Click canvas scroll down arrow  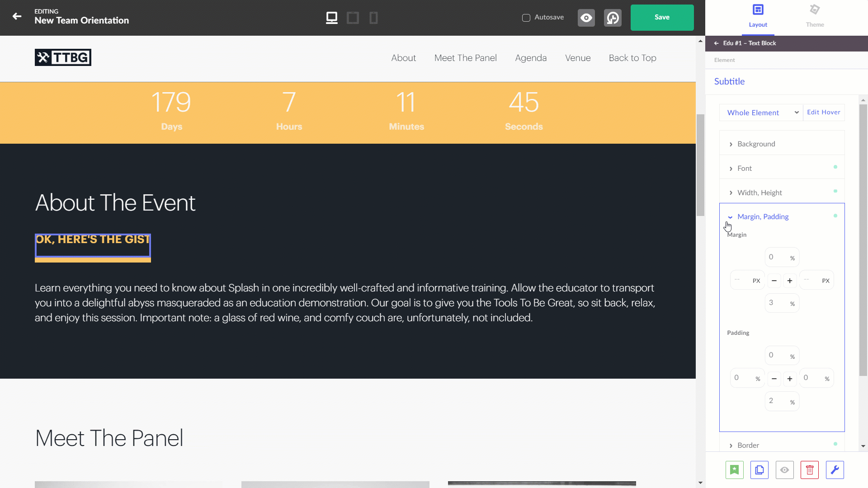point(700,483)
